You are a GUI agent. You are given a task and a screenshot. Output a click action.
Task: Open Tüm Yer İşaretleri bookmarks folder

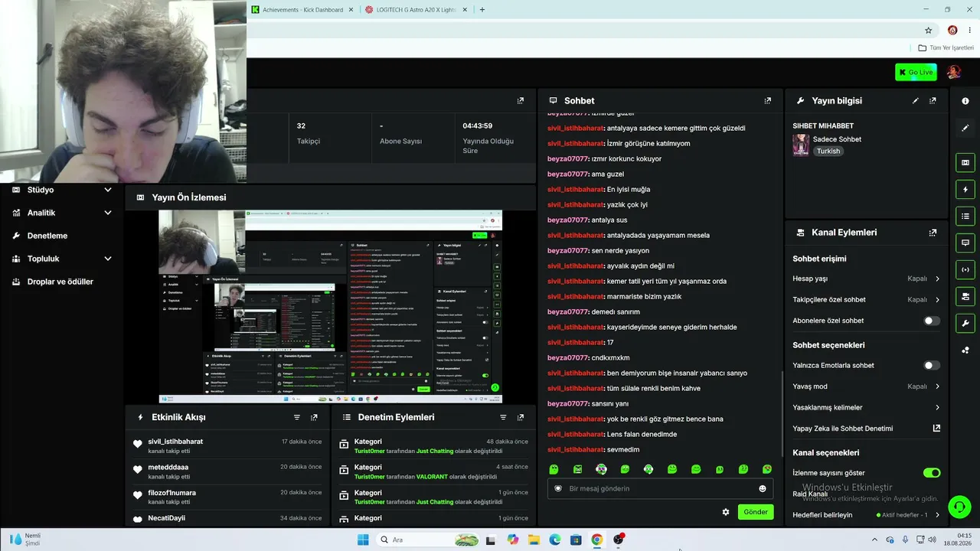coord(946,47)
